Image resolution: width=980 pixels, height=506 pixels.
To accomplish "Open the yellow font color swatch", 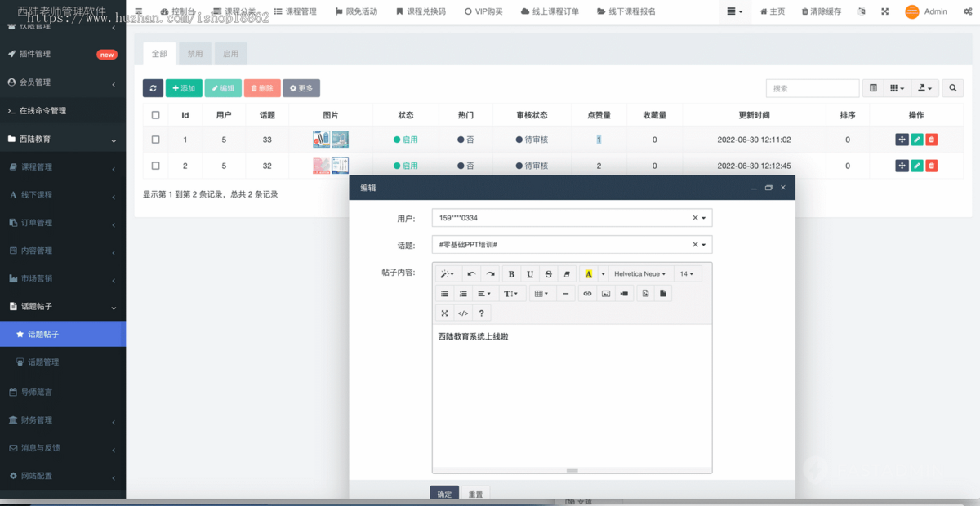I will [588, 273].
